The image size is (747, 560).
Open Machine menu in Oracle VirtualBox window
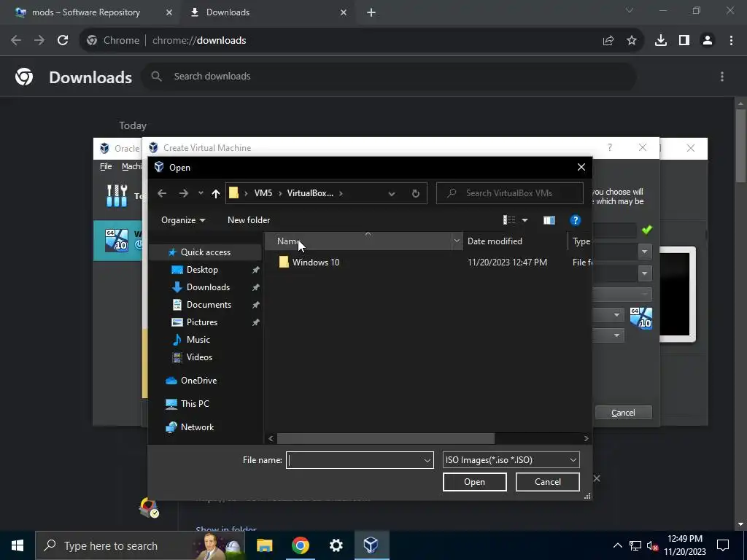coord(131,166)
